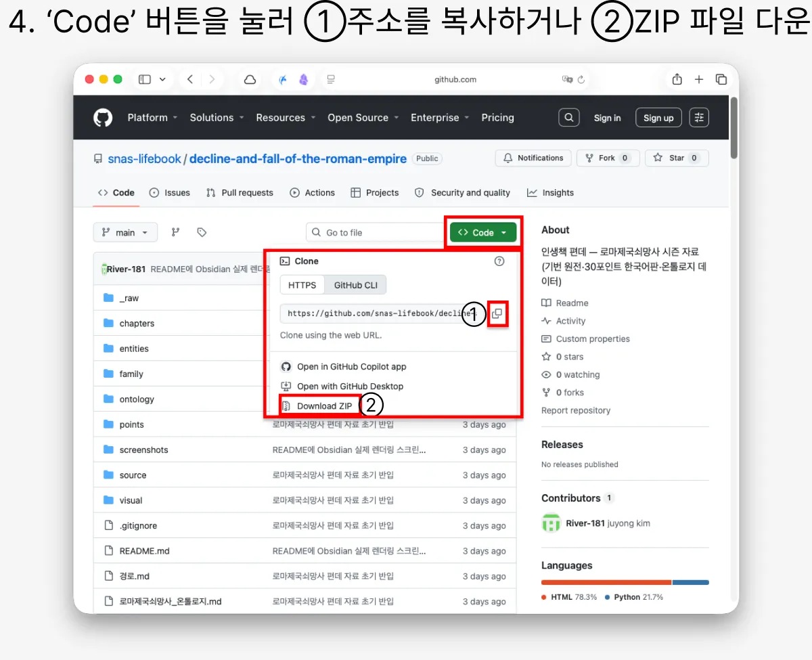This screenshot has width=812, height=660.
Task: Switch to the Projects tab
Action: coord(375,193)
